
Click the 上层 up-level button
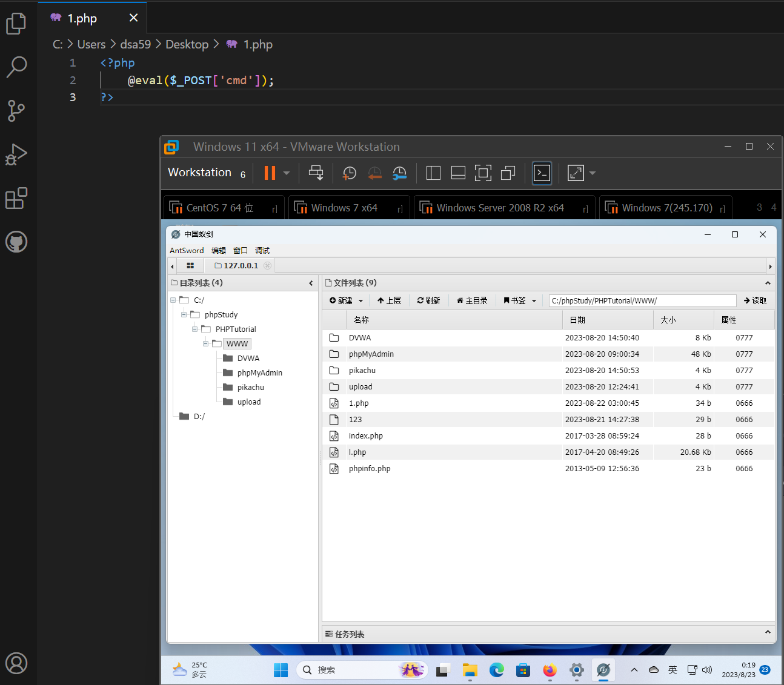(389, 300)
